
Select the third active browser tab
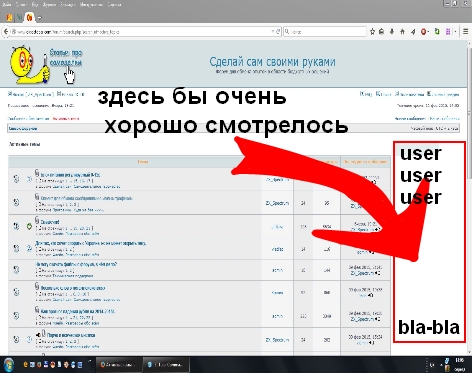[x=30, y=17]
